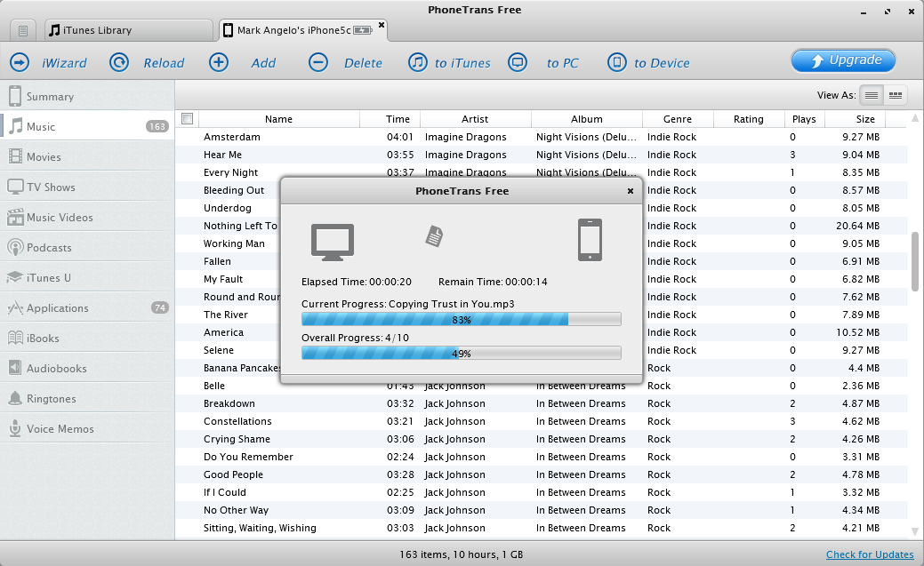Select the song Breakdown

[x=229, y=403]
